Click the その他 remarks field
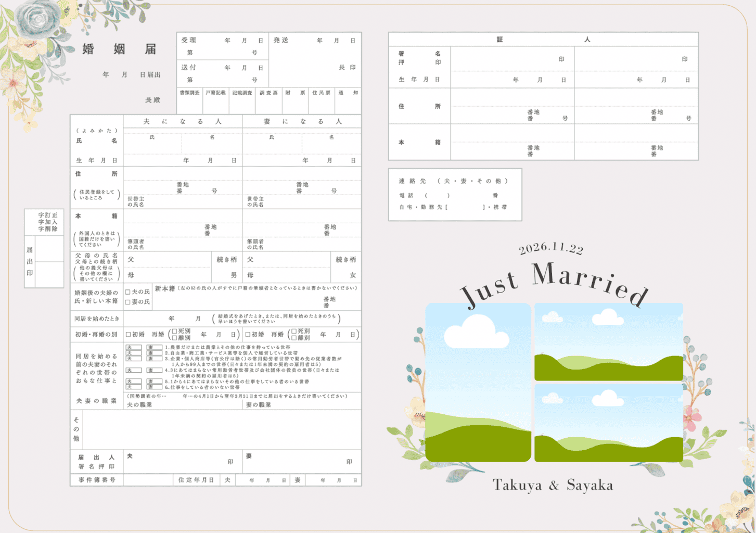The height and width of the screenshot is (533, 756). [221, 429]
